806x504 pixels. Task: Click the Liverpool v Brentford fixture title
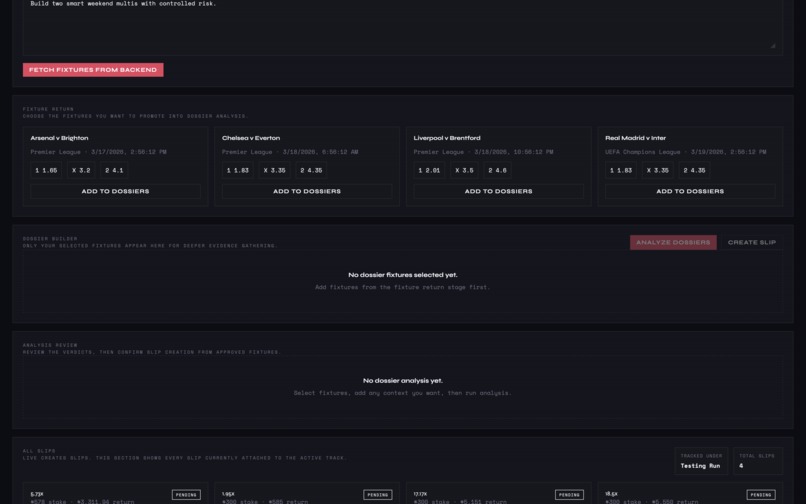coord(447,138)
